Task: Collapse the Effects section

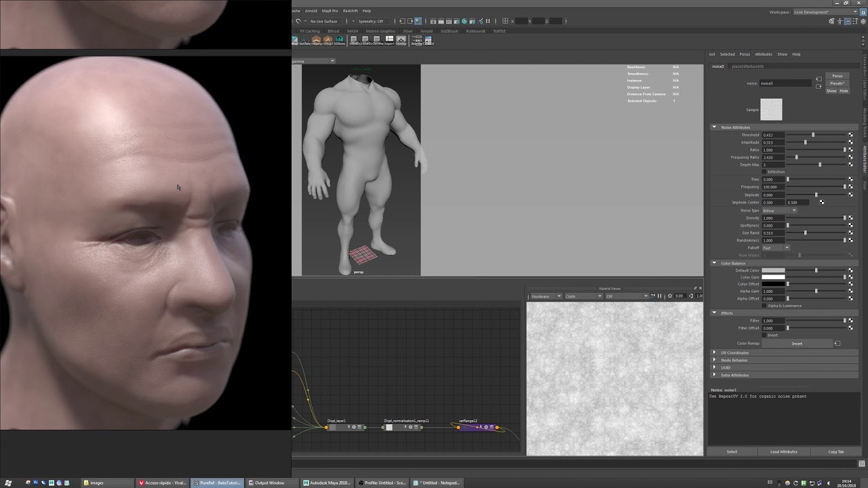Action: pyautogui.click(x=714, y=313)
